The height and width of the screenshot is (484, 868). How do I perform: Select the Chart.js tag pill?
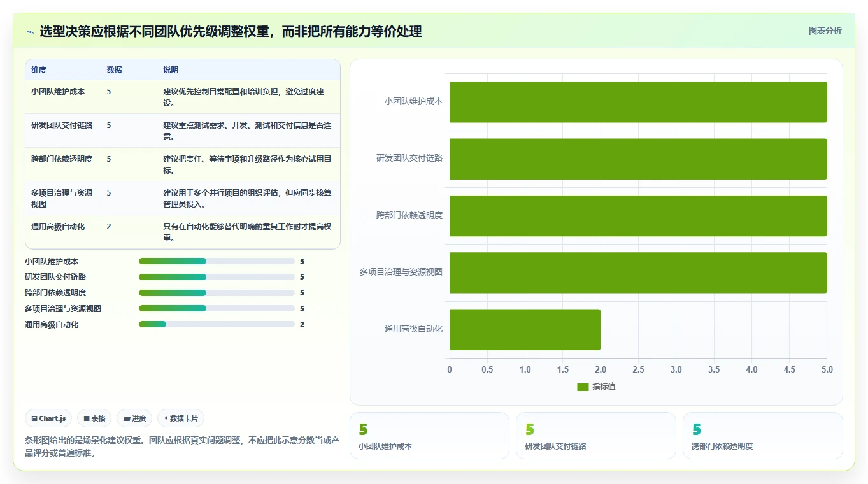tap(48, 418)
